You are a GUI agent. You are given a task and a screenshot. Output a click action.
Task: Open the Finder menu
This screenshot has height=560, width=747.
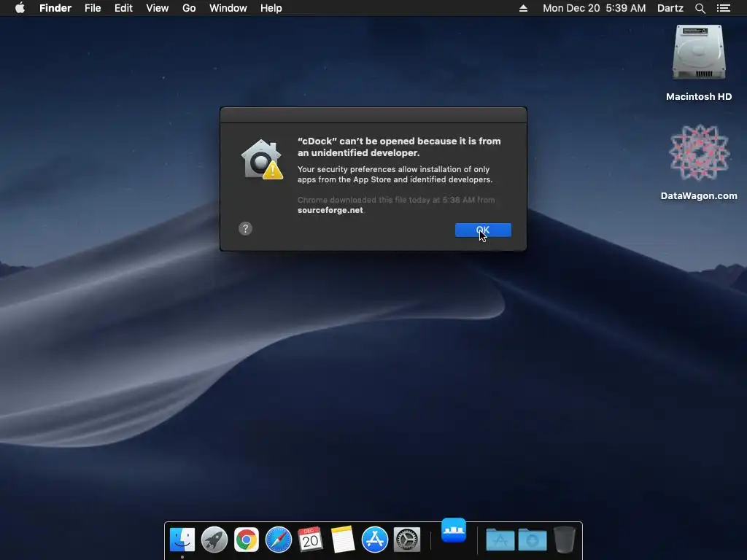coord(55,8)
